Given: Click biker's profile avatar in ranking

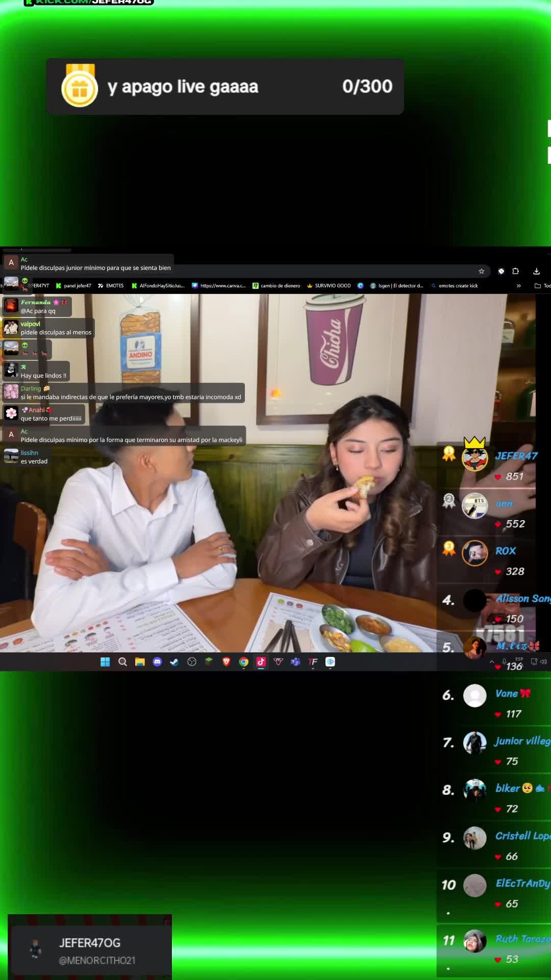Looking at the screenshot, I should click(x=474, y=791).
